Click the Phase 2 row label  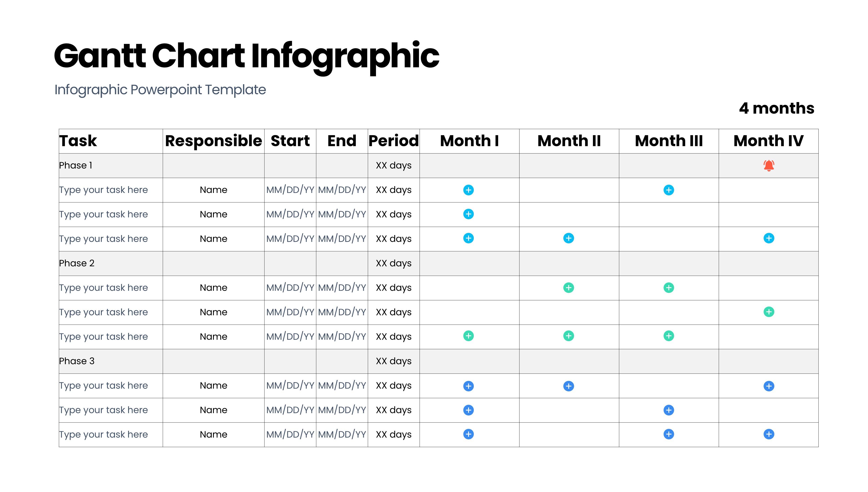coord(77,263)
